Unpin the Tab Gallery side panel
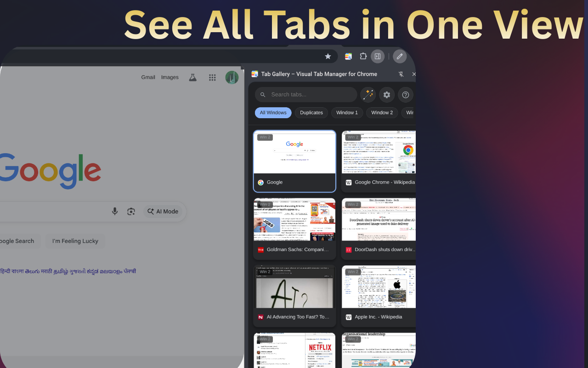This screenshot has height=368, width=588. click(401, 74)
